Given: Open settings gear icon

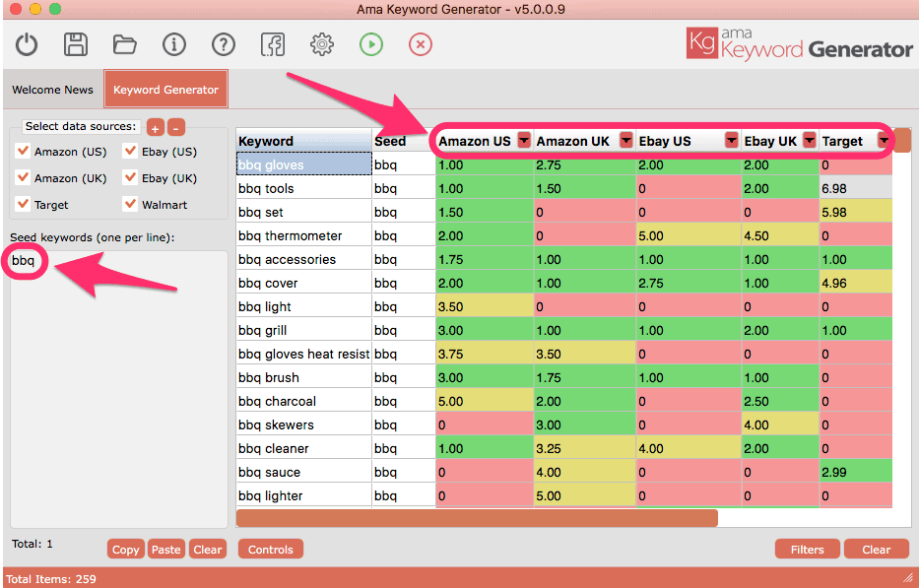Looking at the screenshot, I should coord(322,44).
